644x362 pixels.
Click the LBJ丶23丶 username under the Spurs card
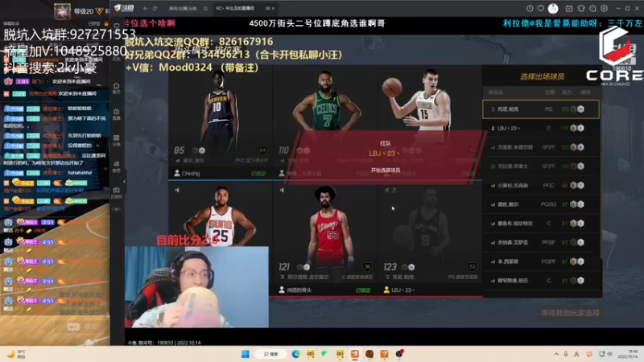402,290
